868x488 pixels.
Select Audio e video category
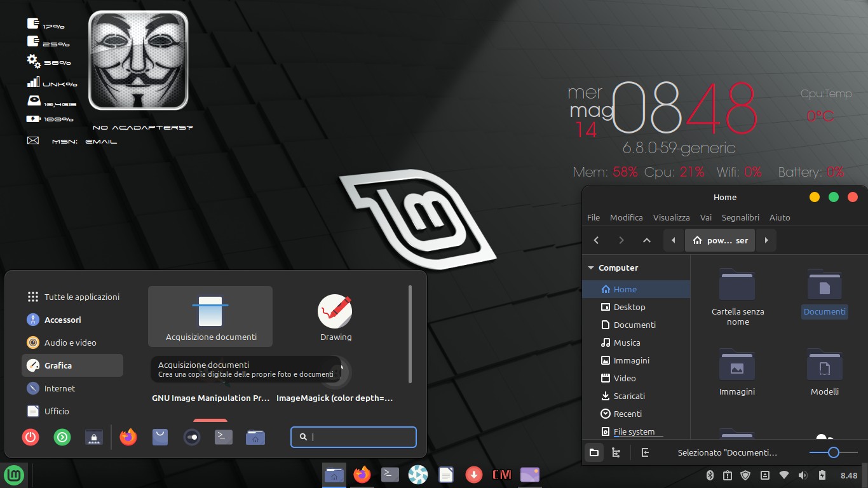[72, 342]
